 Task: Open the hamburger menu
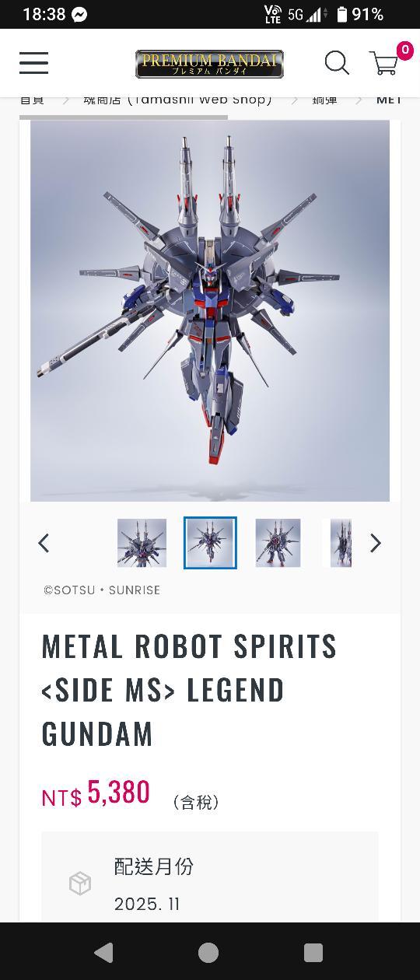coord(33,63)
